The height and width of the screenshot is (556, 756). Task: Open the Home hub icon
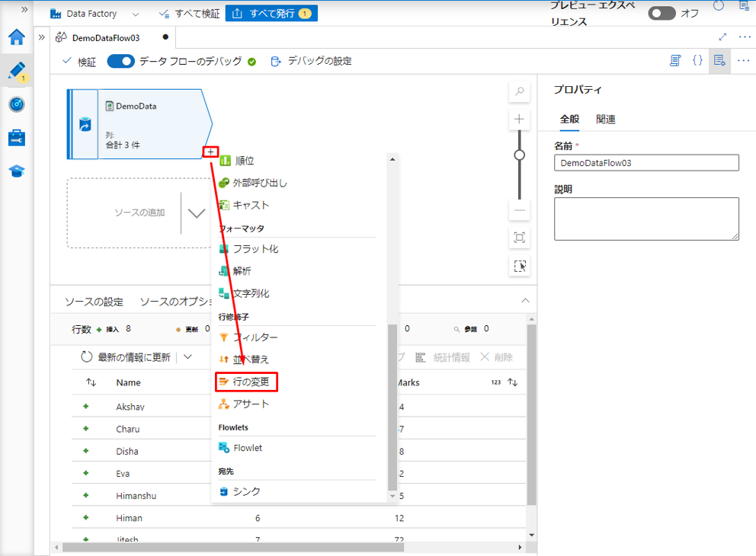[17, 37]
